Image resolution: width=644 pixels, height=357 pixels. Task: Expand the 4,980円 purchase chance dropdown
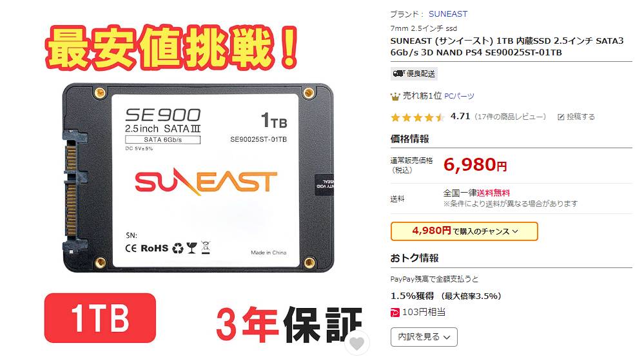coord(464,231)
